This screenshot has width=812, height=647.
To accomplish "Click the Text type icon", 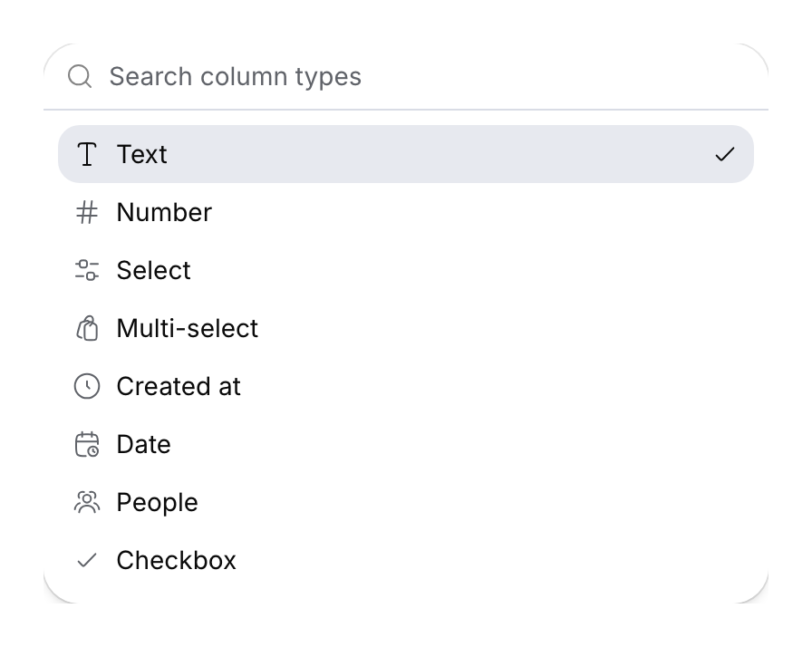I will click(87, 154).
